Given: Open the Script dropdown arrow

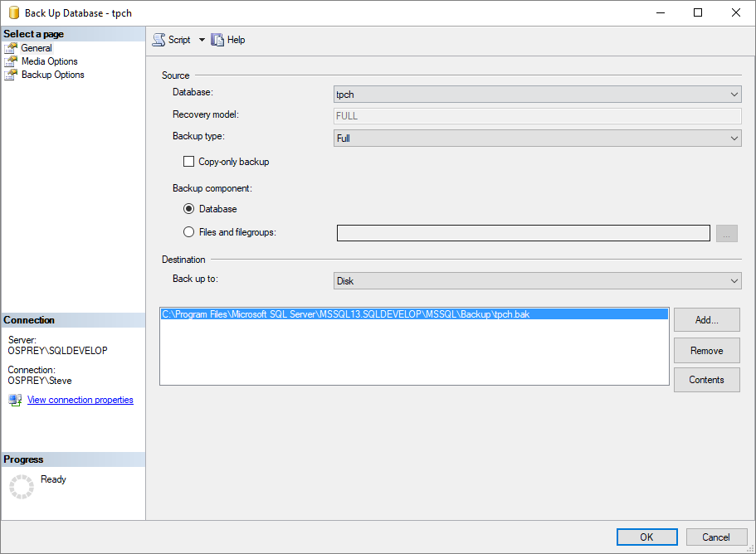Looking at the screenshot, I should (202, 40).
